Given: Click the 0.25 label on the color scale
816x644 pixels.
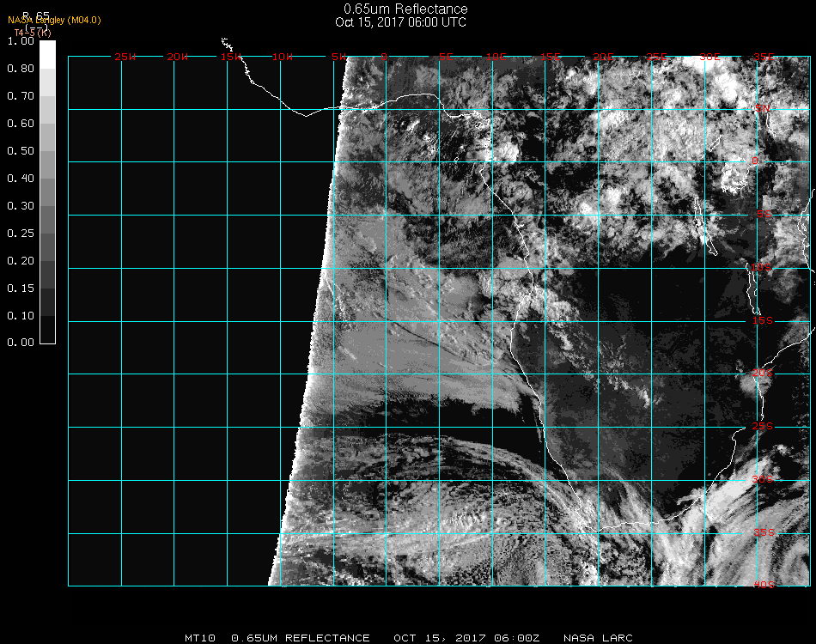Looking at the screenshot, I should (20, 234).
